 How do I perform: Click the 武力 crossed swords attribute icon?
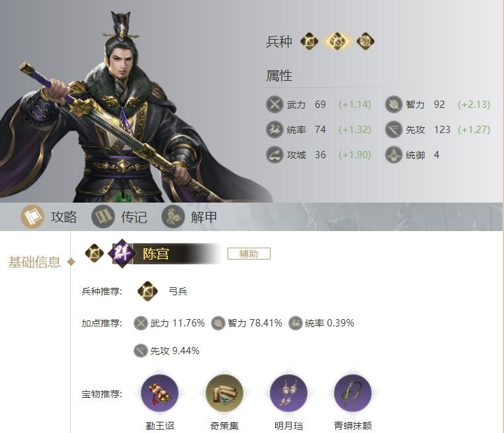click(x=274, y=104)
